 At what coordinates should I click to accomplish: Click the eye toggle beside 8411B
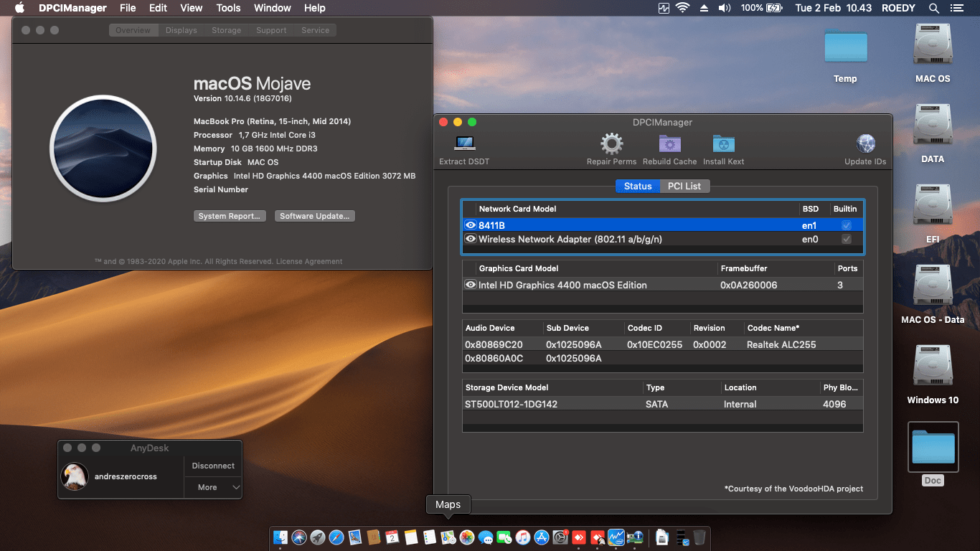click(471, 225)
